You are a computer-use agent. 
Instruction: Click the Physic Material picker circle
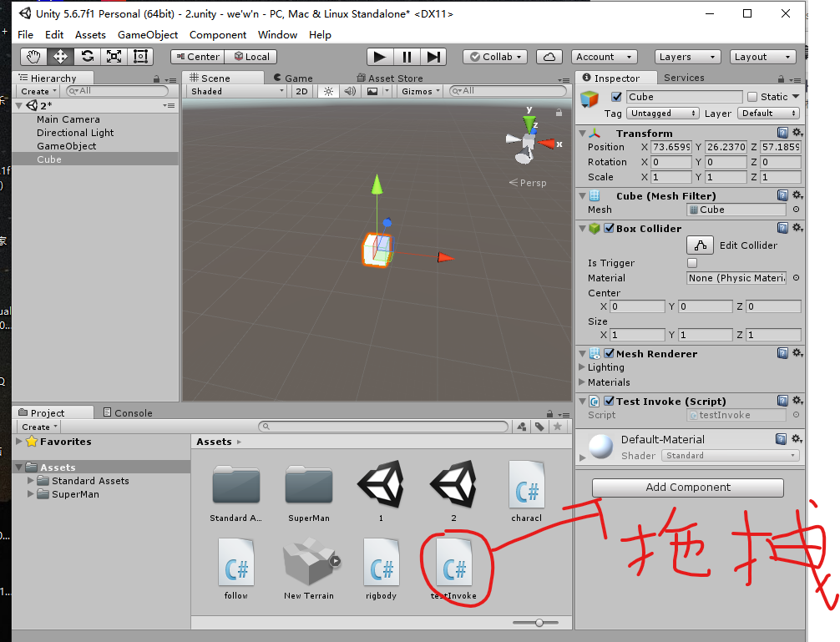point(796,278)
